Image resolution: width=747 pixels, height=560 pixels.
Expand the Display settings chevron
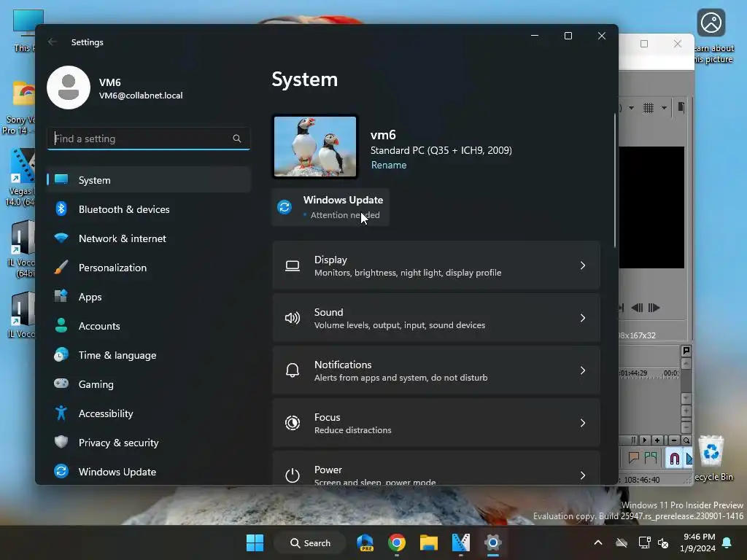point(583,265)
